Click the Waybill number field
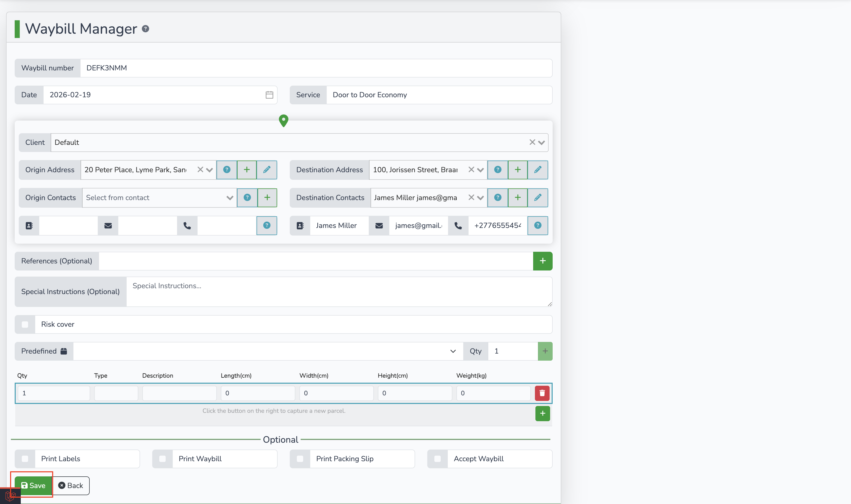 (x=316, y=68)
